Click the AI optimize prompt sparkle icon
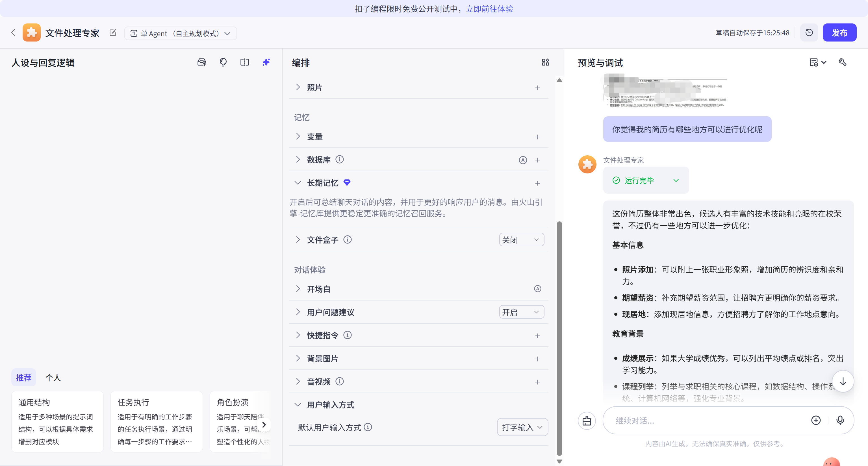The width and height of the screenshot is (868, 466). pyautogui.click(x=266, y=62)
